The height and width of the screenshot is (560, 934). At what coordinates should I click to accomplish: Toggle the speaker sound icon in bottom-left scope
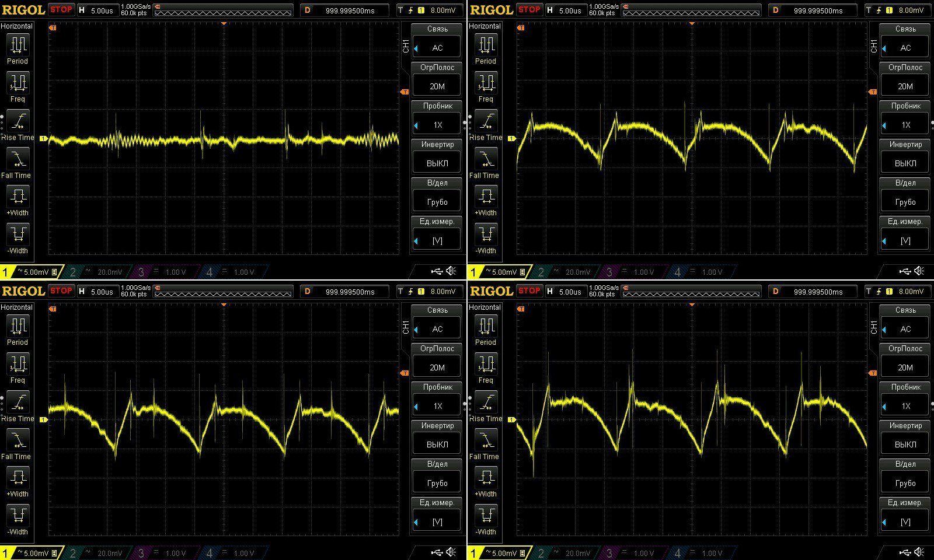point(451,552)
